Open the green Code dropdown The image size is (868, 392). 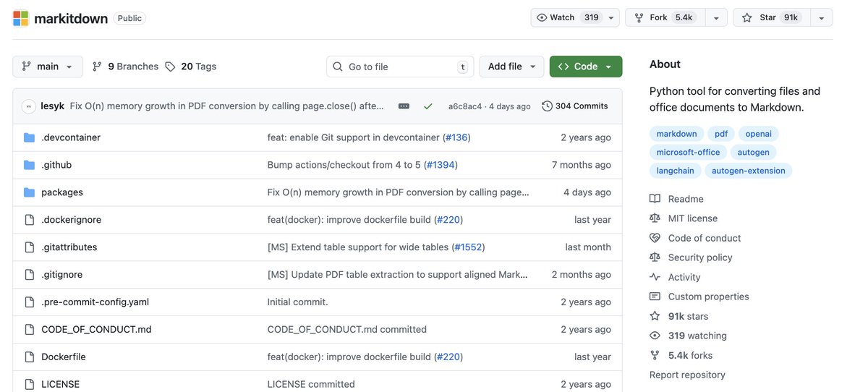tap(586, 67)
